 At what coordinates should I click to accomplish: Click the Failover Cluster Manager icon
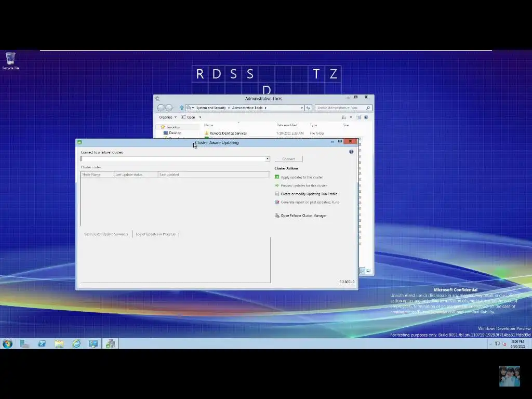[x=277, y=215]
